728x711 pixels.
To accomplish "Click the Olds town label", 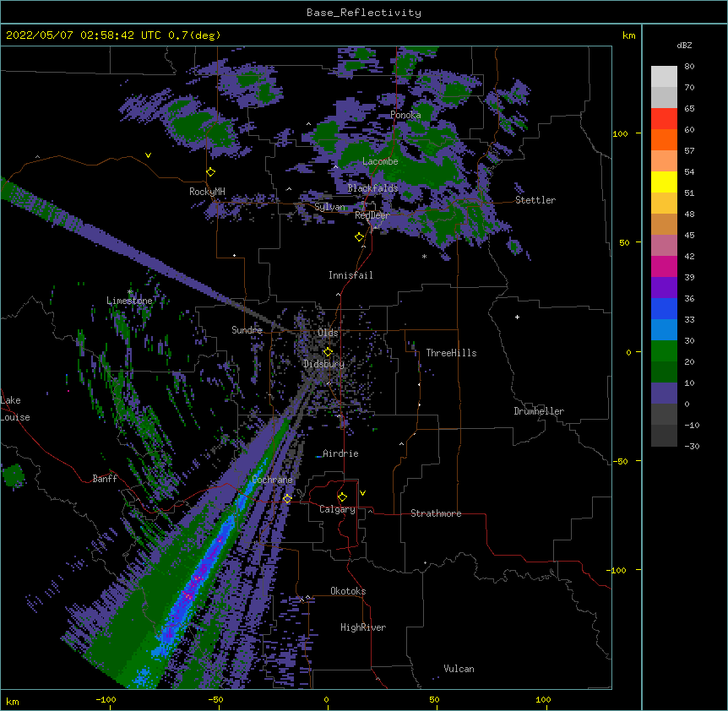I will (328, 333).
